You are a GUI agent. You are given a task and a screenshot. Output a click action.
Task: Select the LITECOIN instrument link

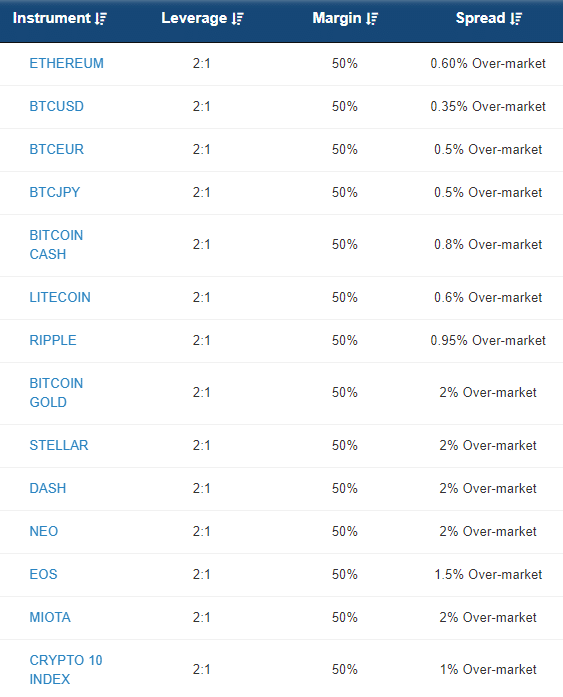[60, 297]
